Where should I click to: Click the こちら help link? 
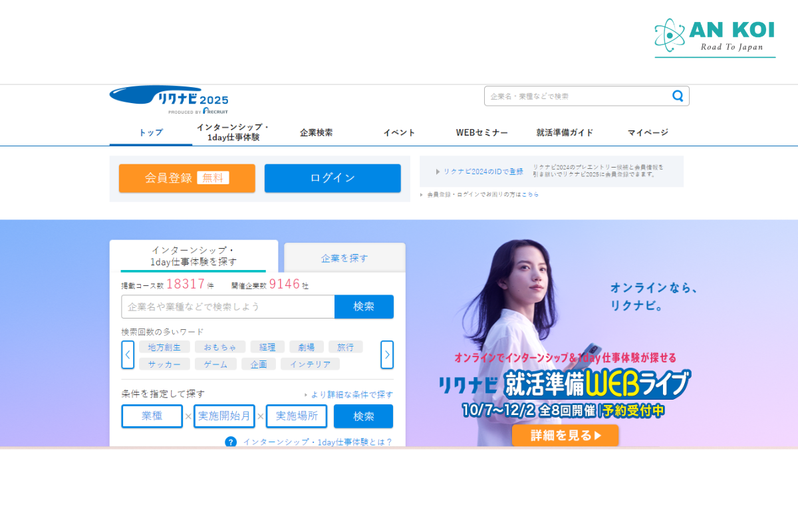coord(530,195)
